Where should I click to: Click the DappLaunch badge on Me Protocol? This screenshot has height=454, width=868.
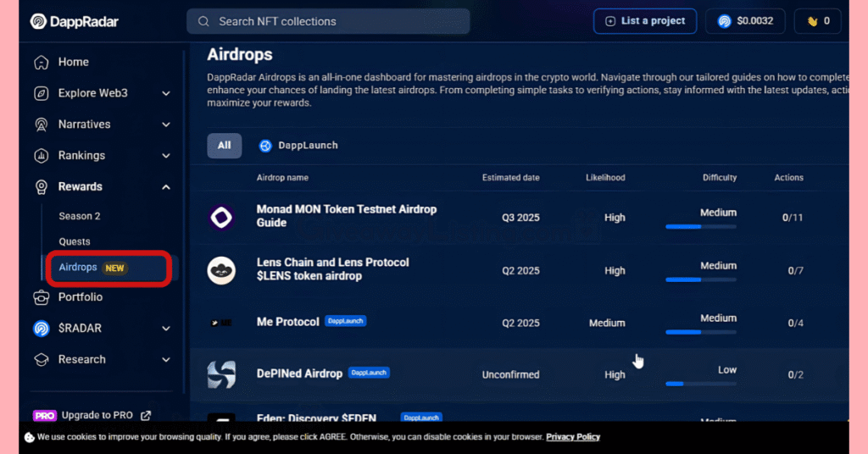click(346, 321)
